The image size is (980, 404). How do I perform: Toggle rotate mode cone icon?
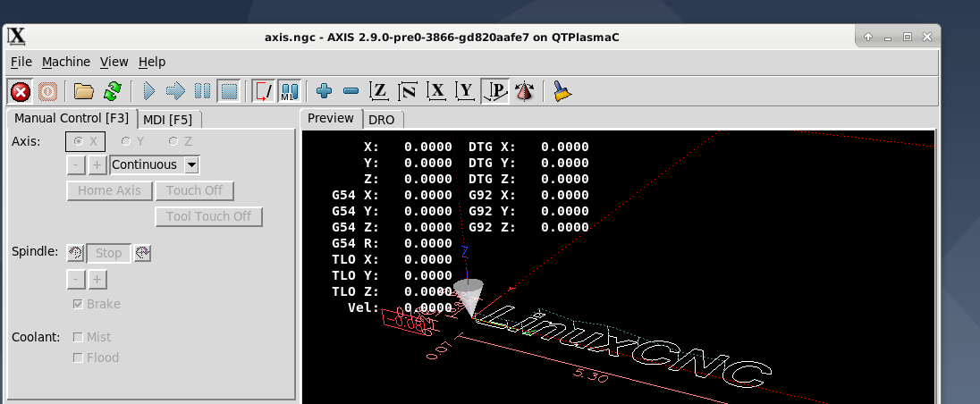point(524,92)
